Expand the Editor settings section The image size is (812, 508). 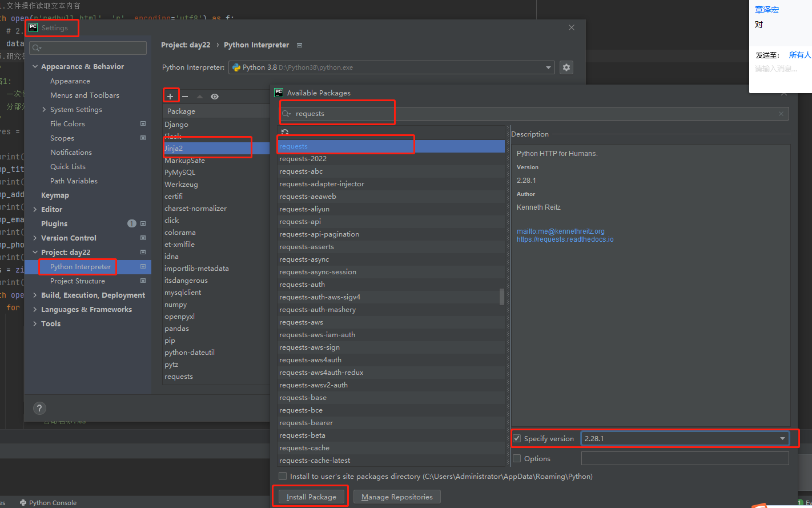(x=35, y=210)
